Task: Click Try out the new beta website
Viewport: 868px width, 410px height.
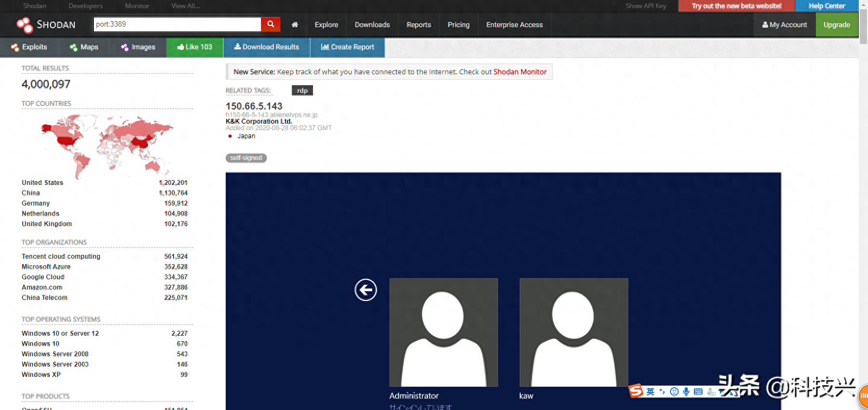Action: point(736,6)
